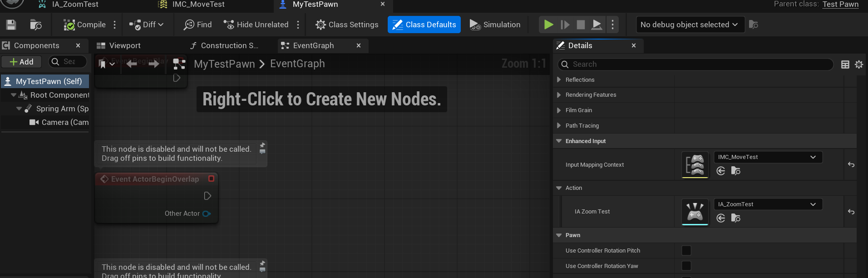Open graph bookmarks dropdown
868x278 pixels.
coord(107,65)
